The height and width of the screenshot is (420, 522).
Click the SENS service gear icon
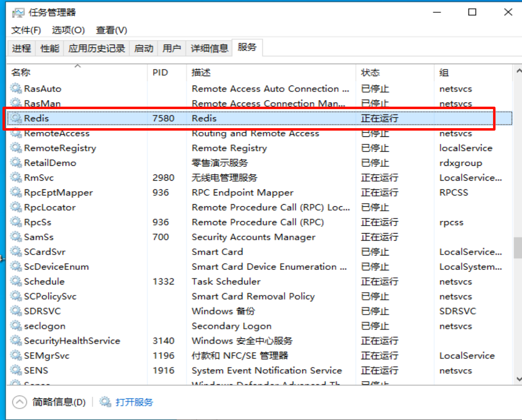pyautogui.click(x=16, y=370)
